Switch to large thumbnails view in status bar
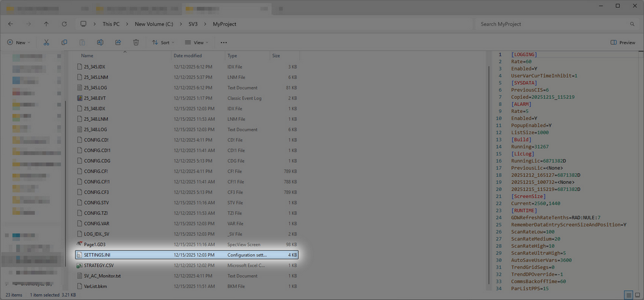This screenshot has width=644, height=300. [x=637, y=295]
